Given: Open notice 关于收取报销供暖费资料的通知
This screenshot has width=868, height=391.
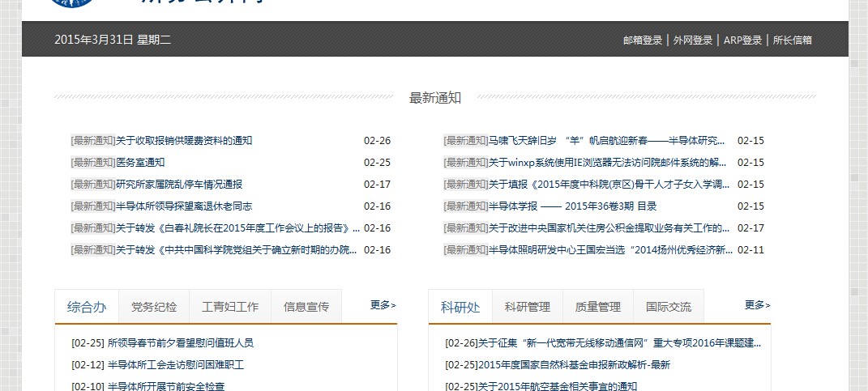Looking at the screenshot, I should 184,141.
